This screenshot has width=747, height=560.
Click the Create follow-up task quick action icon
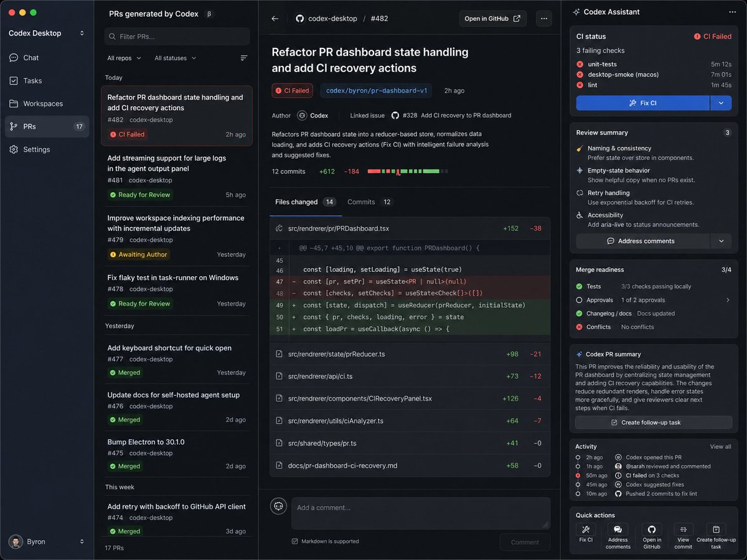pos(716,530)
